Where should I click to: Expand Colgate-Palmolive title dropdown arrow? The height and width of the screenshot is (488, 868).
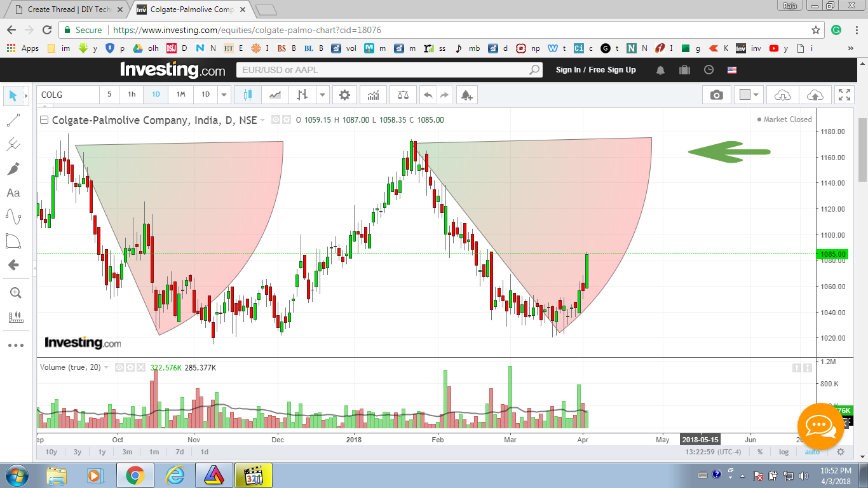262,120
